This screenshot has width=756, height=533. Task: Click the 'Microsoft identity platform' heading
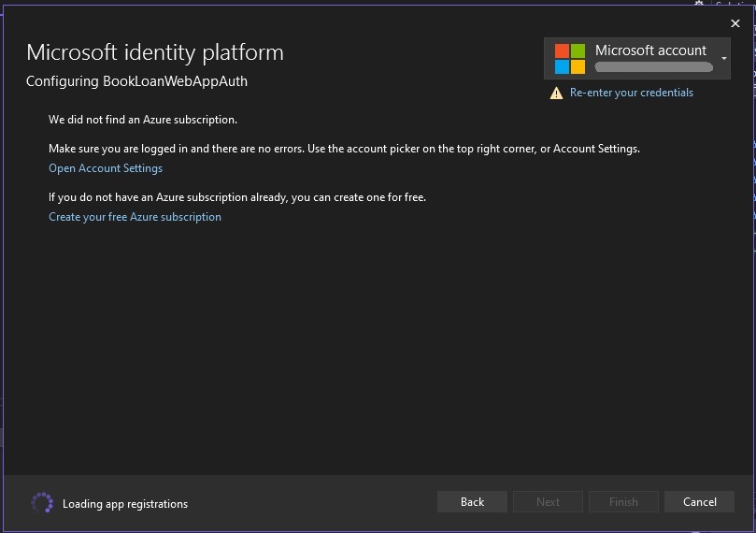click(155, 52)
